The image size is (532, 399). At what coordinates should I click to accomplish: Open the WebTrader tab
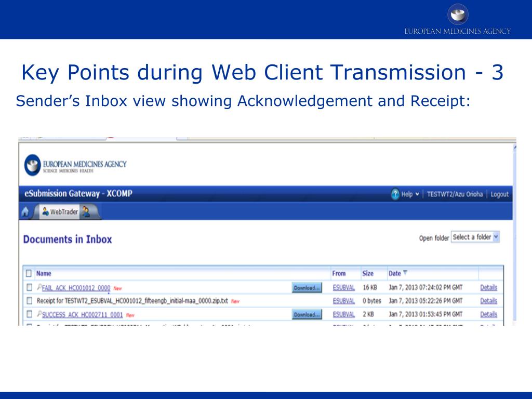click(x=60, y=212)
